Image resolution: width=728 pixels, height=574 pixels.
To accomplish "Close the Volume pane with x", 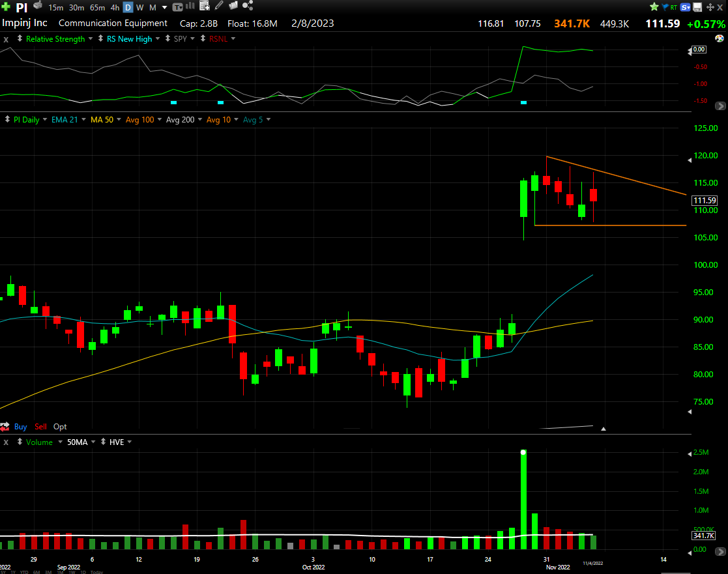I will (6, 442).
